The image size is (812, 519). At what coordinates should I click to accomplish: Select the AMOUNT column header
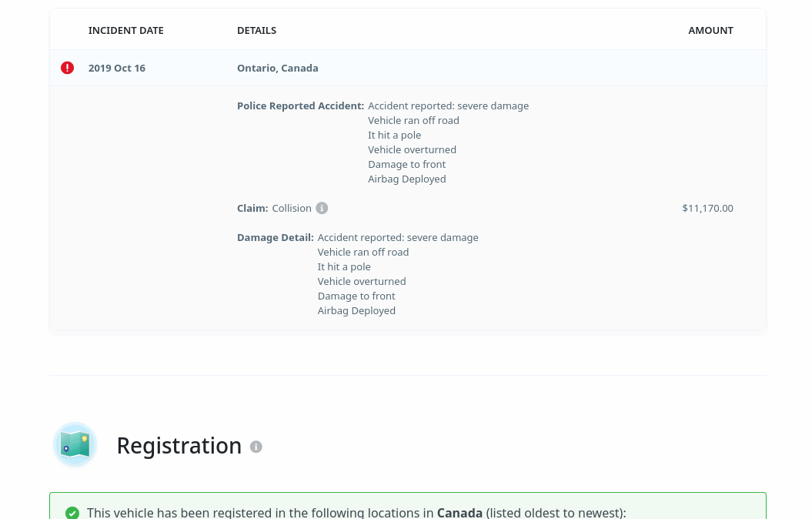click(710, 31)
